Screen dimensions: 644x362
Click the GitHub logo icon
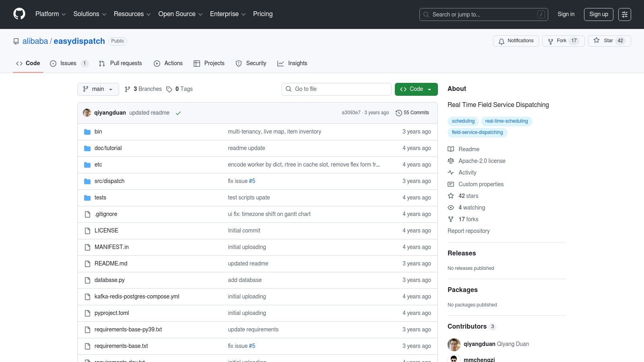19,14
